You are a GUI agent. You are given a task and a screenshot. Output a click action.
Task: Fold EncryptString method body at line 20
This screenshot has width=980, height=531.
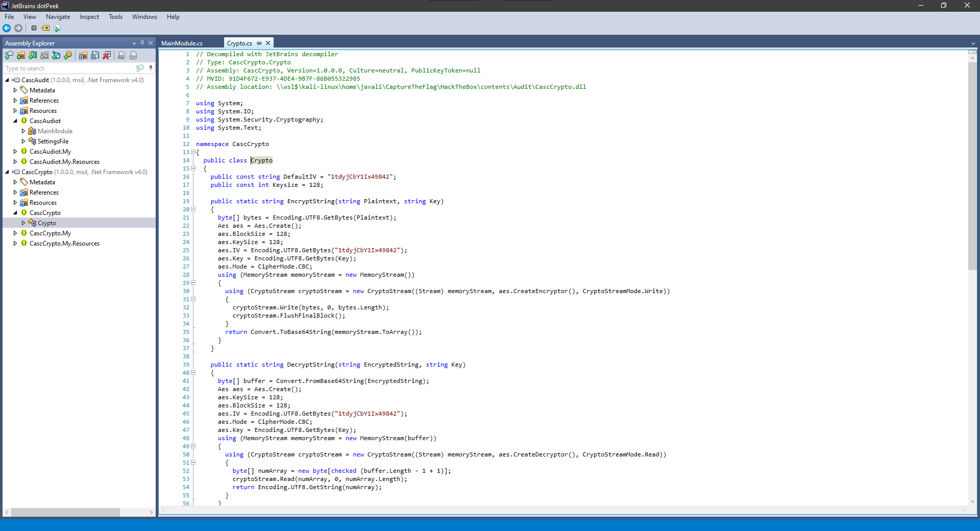point(193,209)
